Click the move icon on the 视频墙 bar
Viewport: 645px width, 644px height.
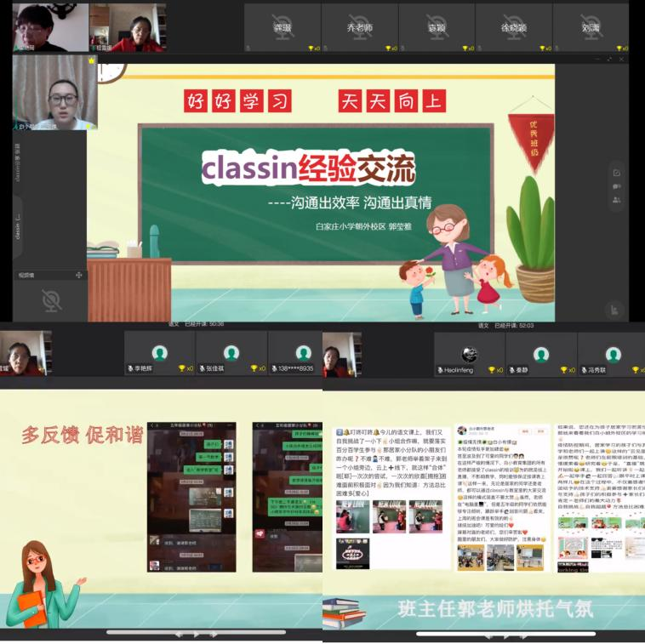(x=79, y=275)
